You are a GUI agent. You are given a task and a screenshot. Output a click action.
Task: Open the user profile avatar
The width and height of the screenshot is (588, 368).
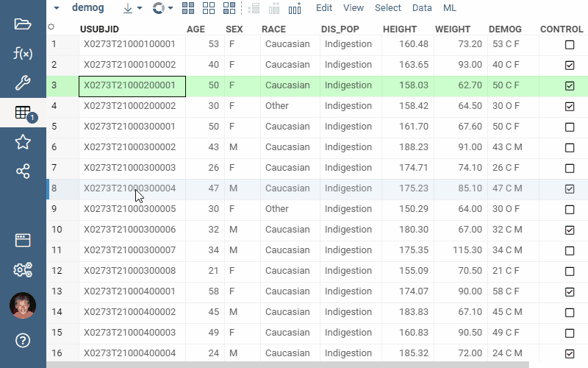[23, 305]
